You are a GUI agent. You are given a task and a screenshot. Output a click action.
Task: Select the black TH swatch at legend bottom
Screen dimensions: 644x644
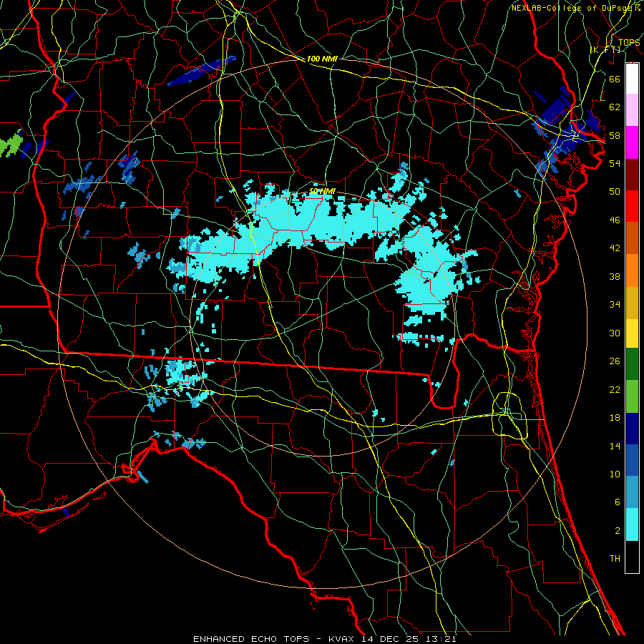pyautogui.click(x=632, y=557)
